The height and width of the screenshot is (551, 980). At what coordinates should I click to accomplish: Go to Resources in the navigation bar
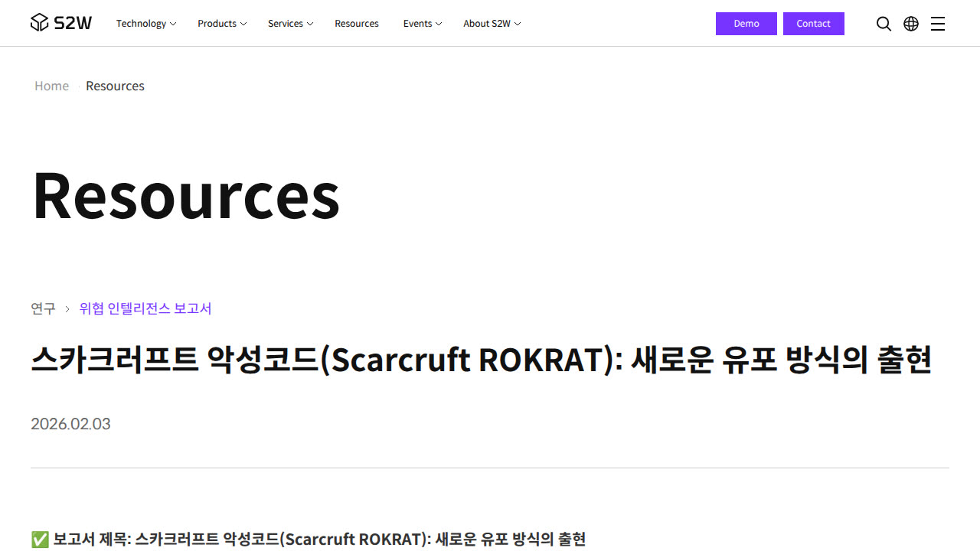[x=357, y=24]
